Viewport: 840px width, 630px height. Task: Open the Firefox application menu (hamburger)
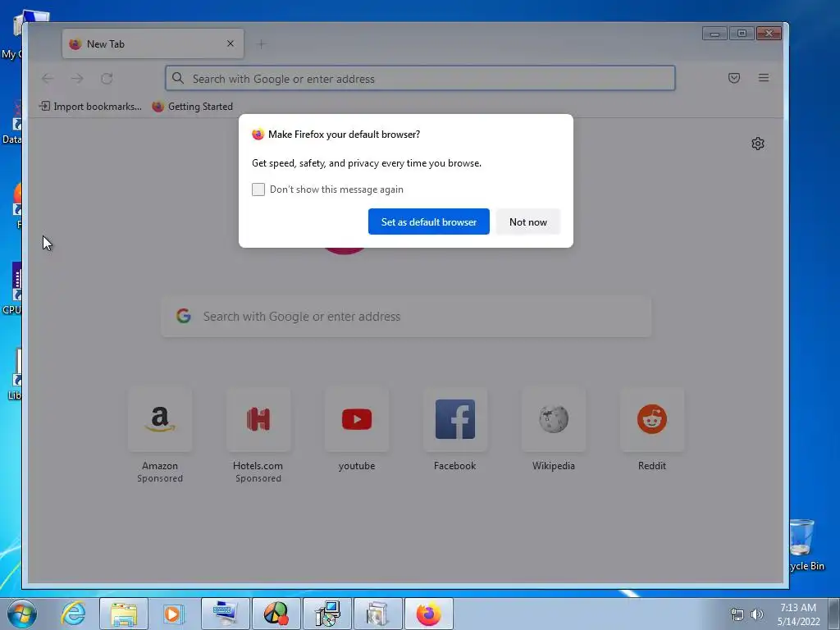pyautogui.click(x=764, y=78)
